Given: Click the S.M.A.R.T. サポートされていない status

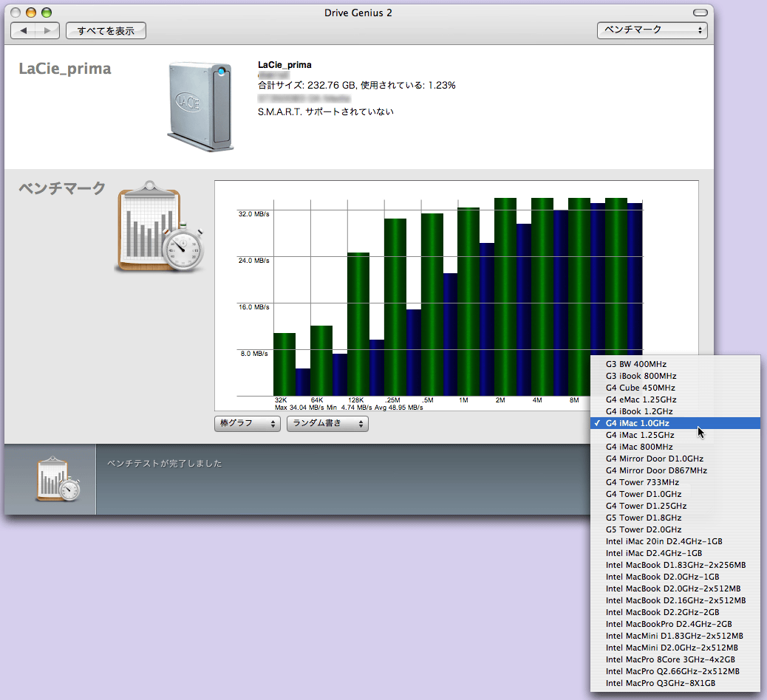Looking at the screenshot, I should tap(326, 112).
